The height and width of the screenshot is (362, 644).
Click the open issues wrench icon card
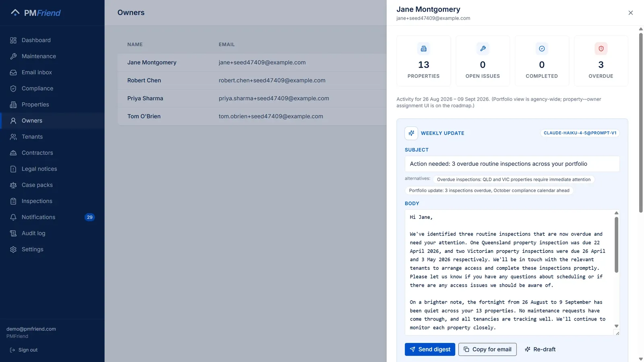(483, 61)
